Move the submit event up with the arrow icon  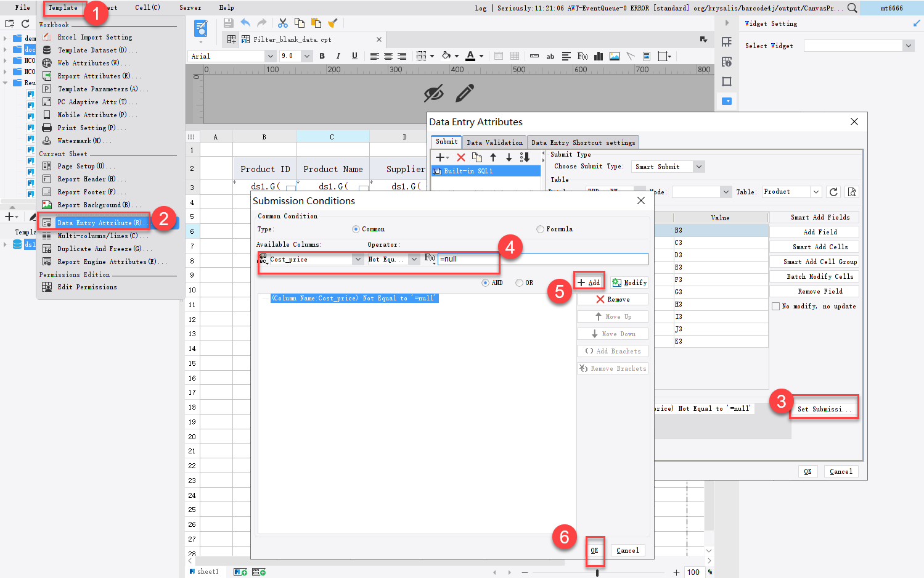point(493,157)
